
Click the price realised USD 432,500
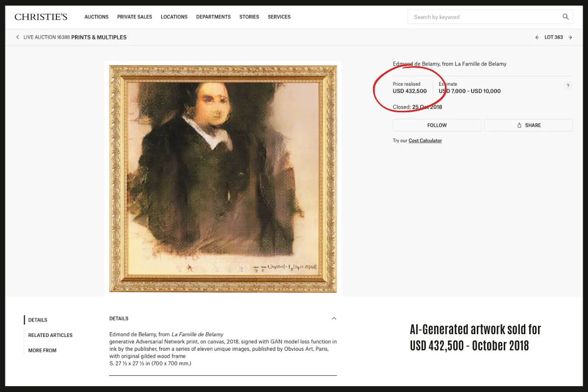pos(410,91)
